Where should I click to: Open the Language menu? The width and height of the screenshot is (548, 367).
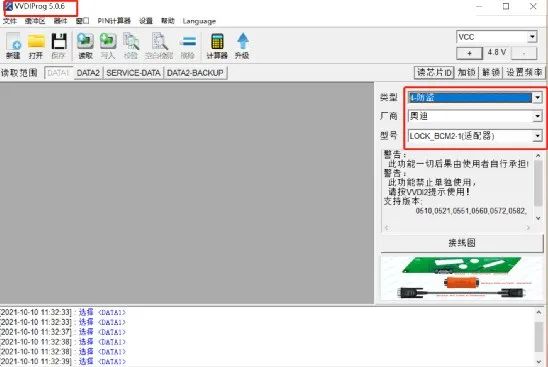point(199,21)
